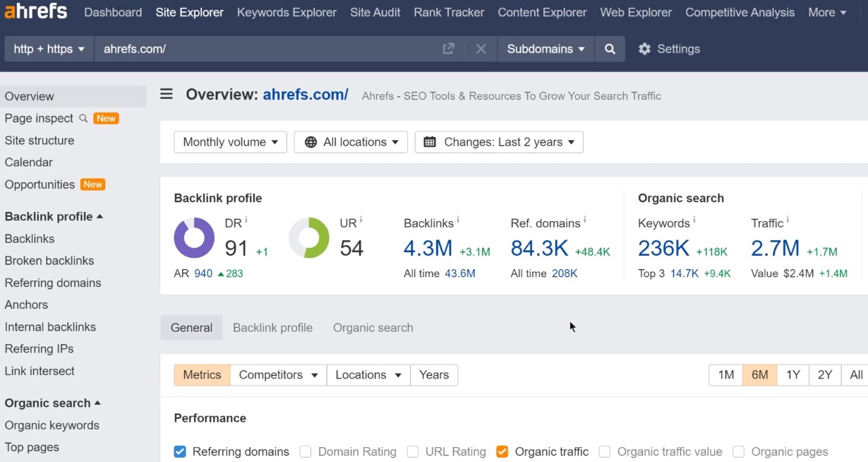Open Broken backlinks in sidebar
The image size is (868, 462).
click(49, 261)
